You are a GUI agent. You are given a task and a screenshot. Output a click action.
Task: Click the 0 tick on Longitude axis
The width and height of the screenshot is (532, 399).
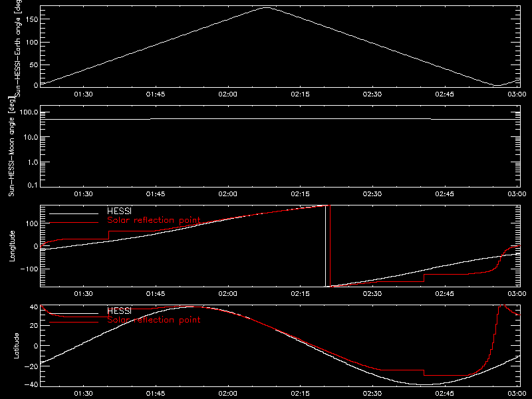(x=36, y=246)
